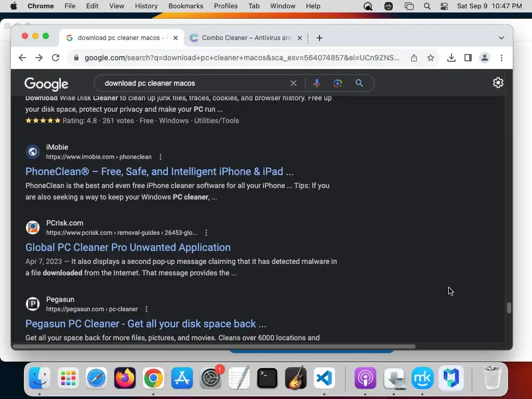Focus the Chrome address bar URL
Image resolution: width=532 pixels, height=399 pixels.
(242, 58)
